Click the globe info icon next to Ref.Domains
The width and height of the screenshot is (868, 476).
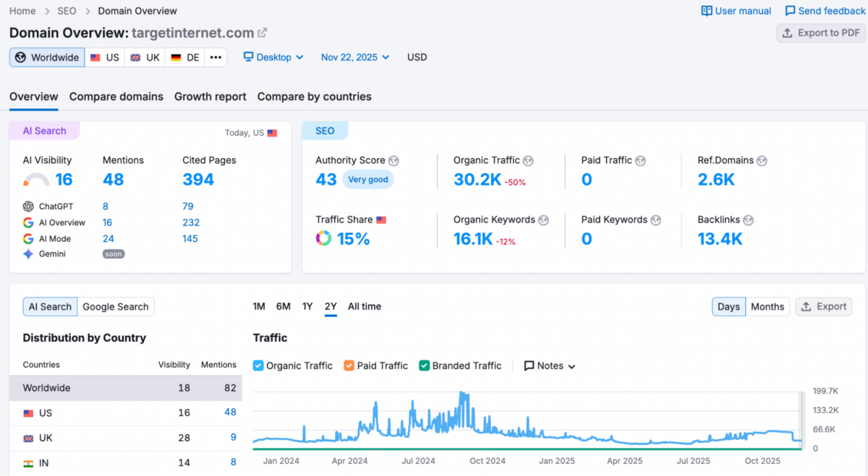[762, 161]
